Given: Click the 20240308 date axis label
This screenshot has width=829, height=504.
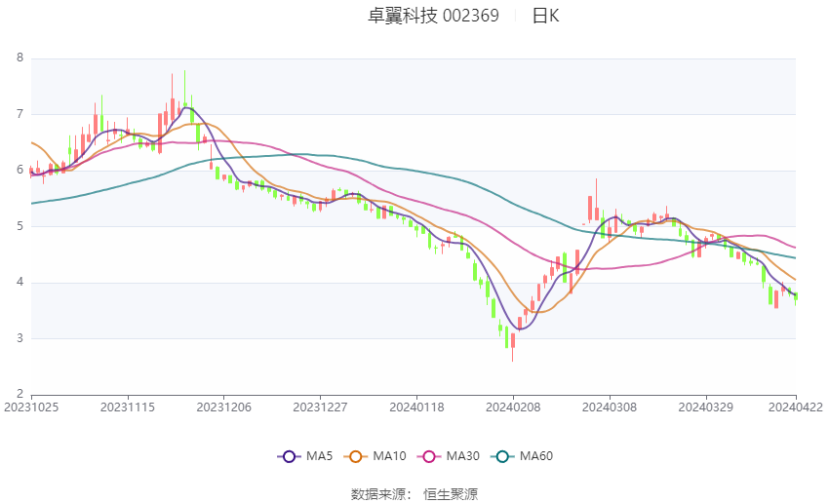Looking at the screenshot, I should (x=609, y=407).
